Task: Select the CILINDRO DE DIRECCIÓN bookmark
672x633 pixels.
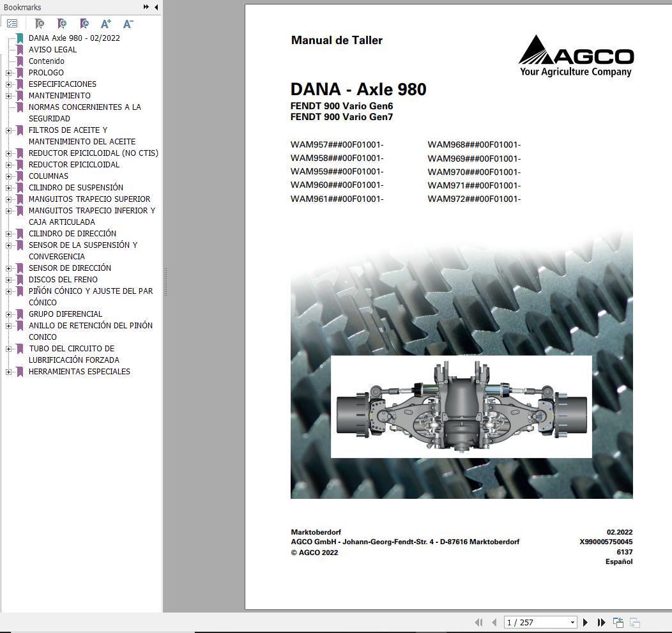Action: coord(72,234)
